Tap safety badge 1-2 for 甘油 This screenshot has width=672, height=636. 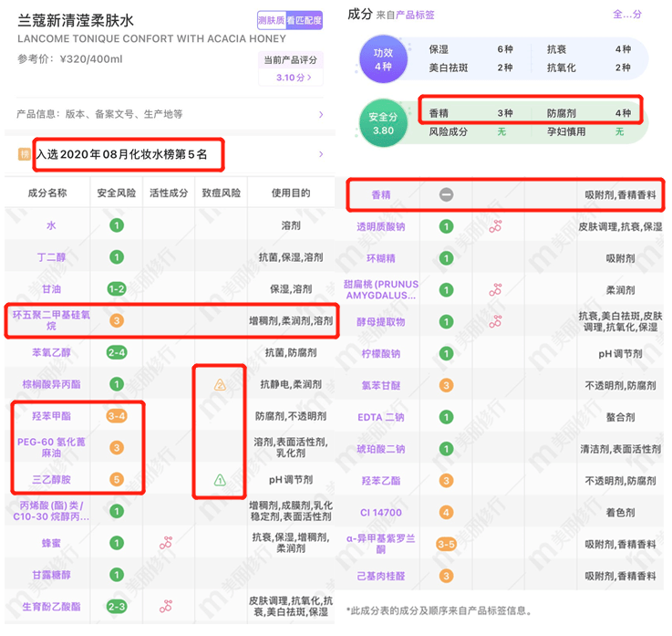[x=117, y=289]
